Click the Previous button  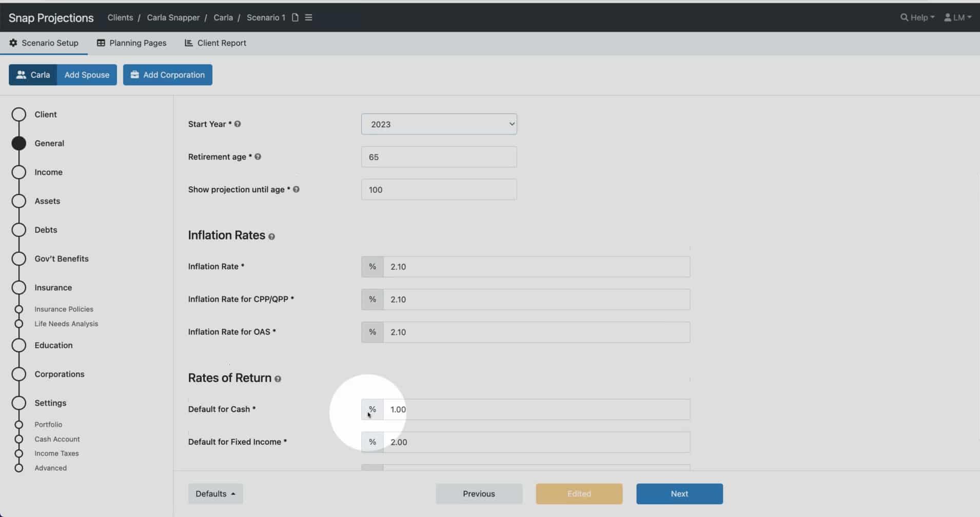click(479, 494)
